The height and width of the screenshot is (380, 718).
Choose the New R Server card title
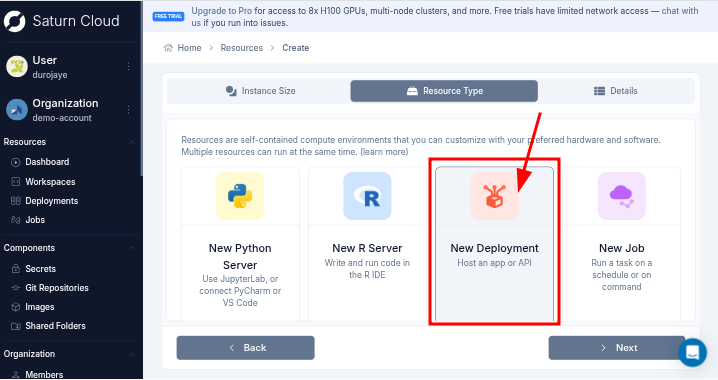coord(367,248)
